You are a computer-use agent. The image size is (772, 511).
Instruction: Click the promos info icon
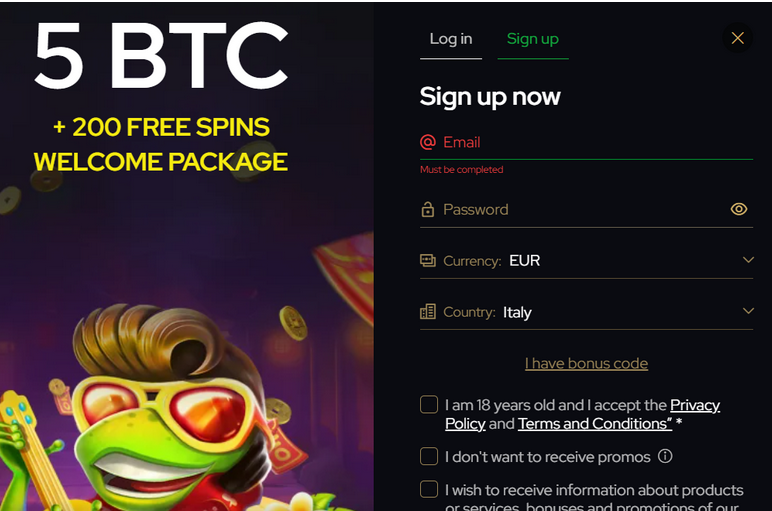point(665,457)
